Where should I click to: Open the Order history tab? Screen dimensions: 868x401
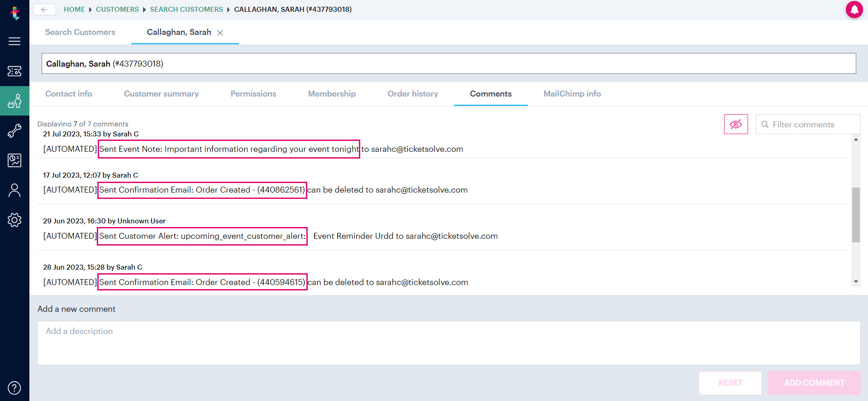pyautogui.click(x=413, y=94)
